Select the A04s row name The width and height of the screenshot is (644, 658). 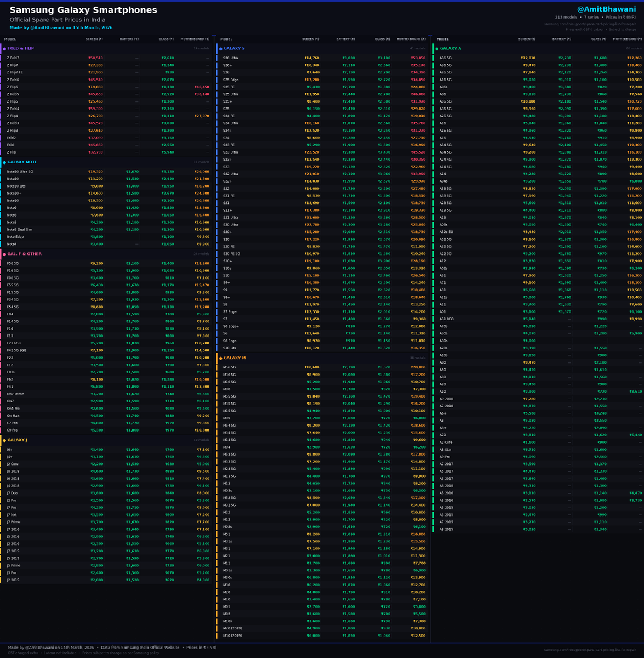coord(443,181)
